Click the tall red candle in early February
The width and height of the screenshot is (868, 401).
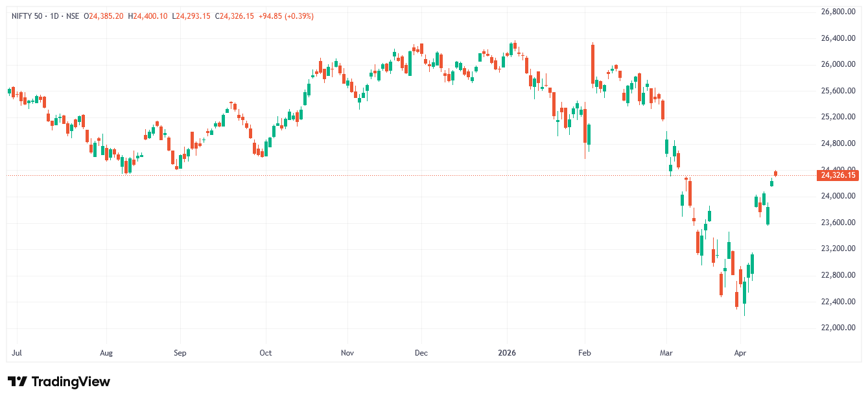592,64
